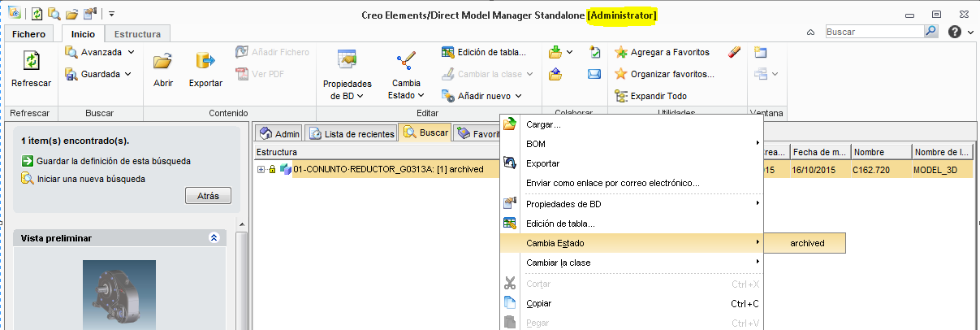Collapse the ribbon with the up chevron
The width and height of the screenshot is (980, 330).
pyautogui.click(x=810, y=33)
